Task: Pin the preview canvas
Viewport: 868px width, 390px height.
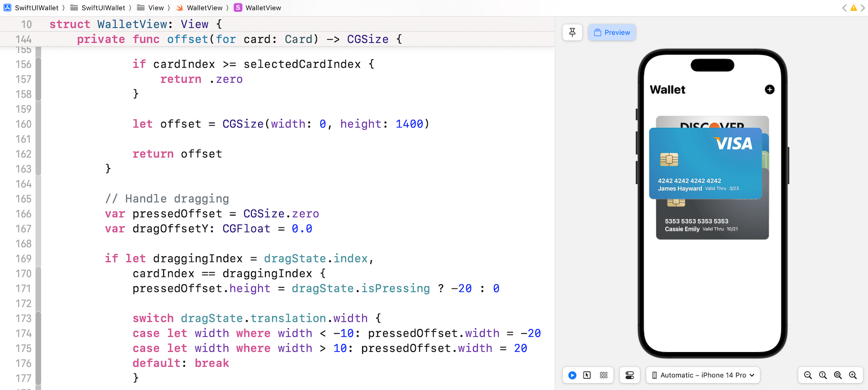Action: click(x=572, y=33)
